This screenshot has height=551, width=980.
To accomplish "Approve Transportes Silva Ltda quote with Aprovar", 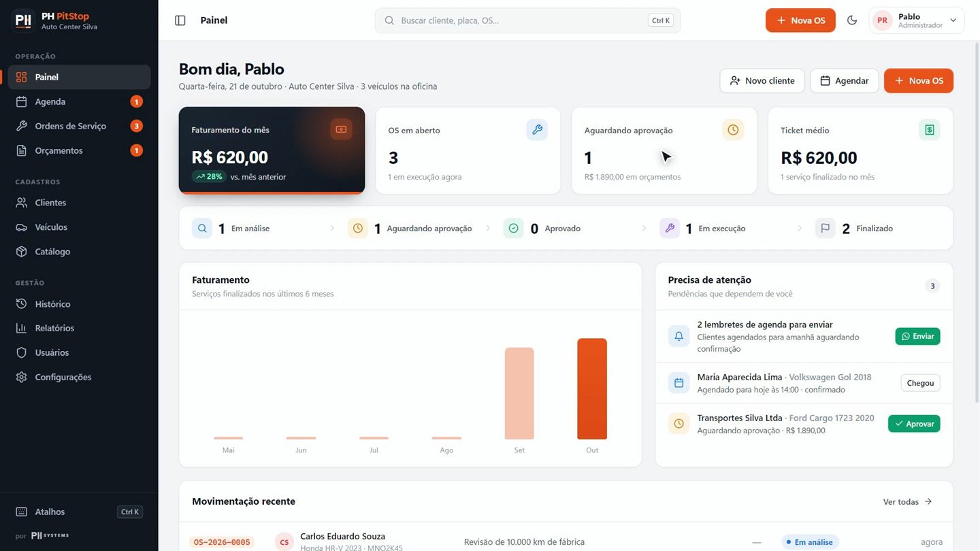I will (x=914, y=424).
